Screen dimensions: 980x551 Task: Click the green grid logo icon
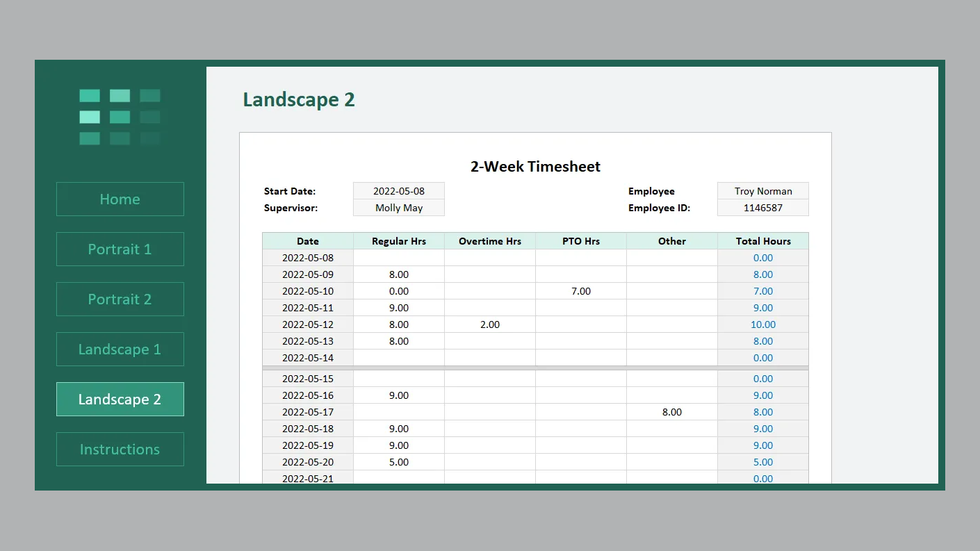click(x=120, y=117)
